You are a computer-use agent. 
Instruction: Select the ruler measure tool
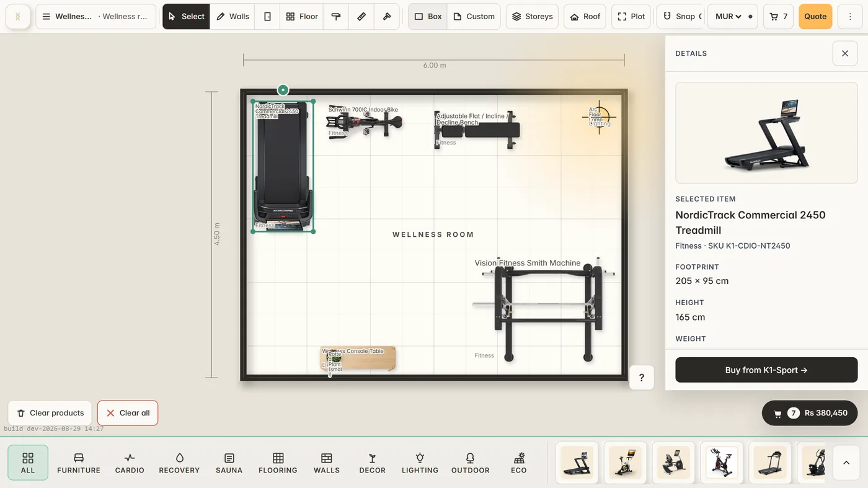click(x=361, y=17)
